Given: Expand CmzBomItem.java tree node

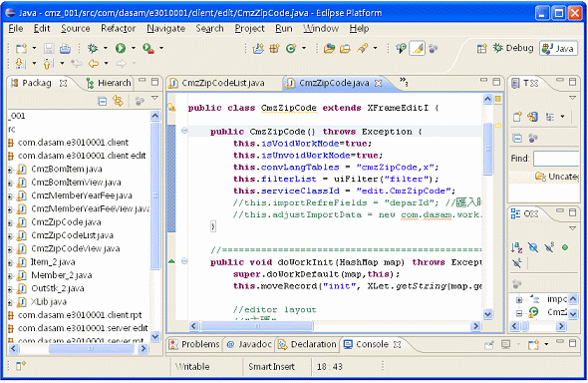Looking at the screenshot, I should tap(11, 170).
